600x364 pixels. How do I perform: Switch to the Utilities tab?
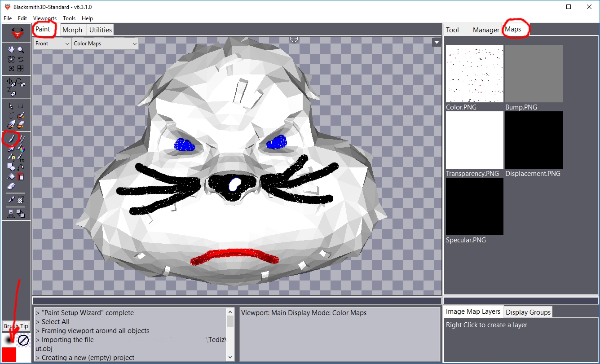[x=101, y=30]
